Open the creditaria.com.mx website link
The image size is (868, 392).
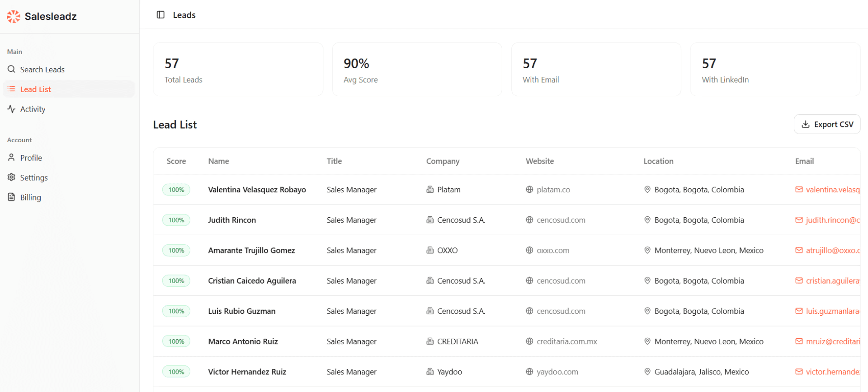pyautogui.click(x=567, y=341)
